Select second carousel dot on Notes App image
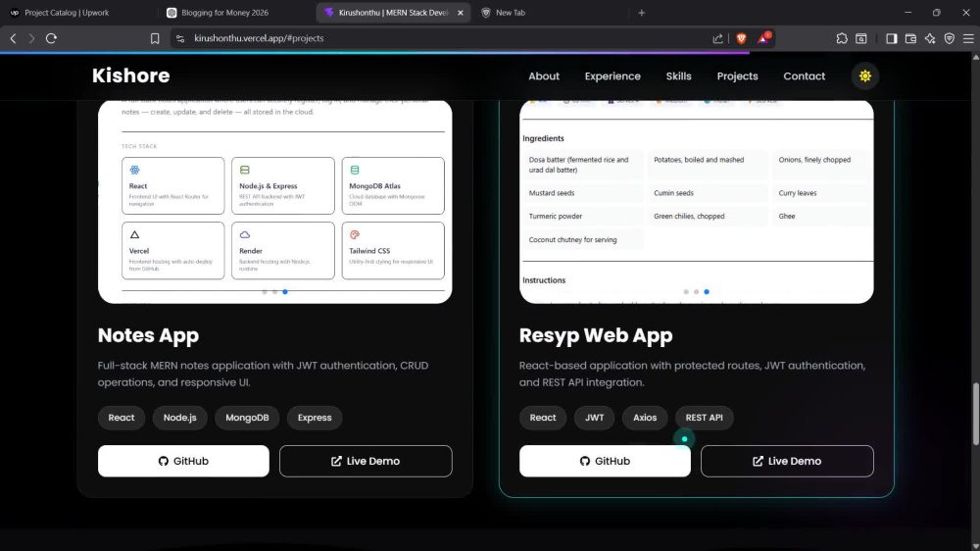 pos(275,292)
